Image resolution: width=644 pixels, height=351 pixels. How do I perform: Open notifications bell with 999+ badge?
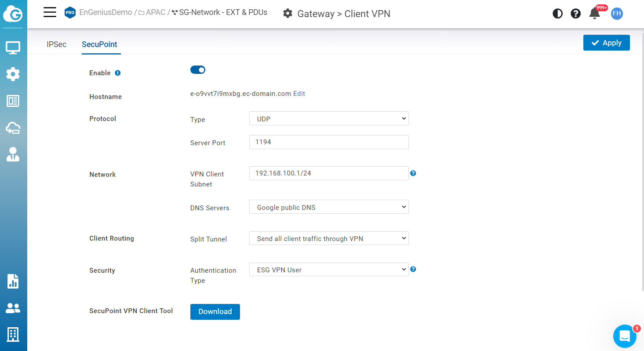[594, 14]
